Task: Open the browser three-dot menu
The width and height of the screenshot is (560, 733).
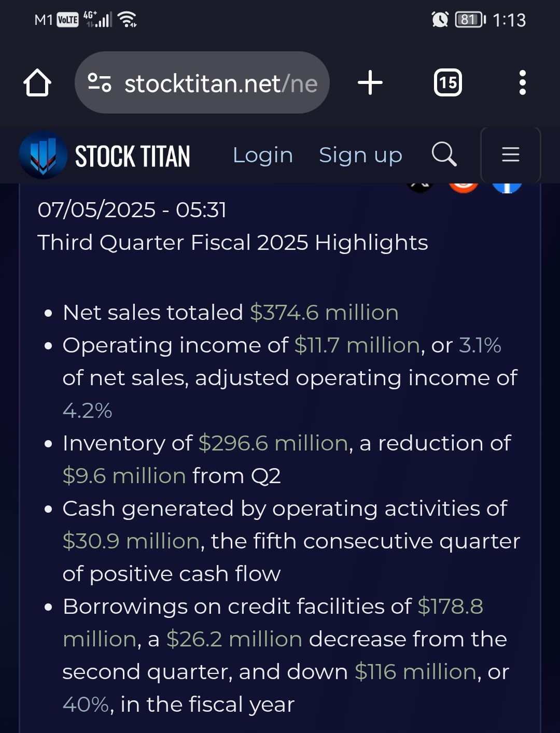Action: (x=522, y=82)
